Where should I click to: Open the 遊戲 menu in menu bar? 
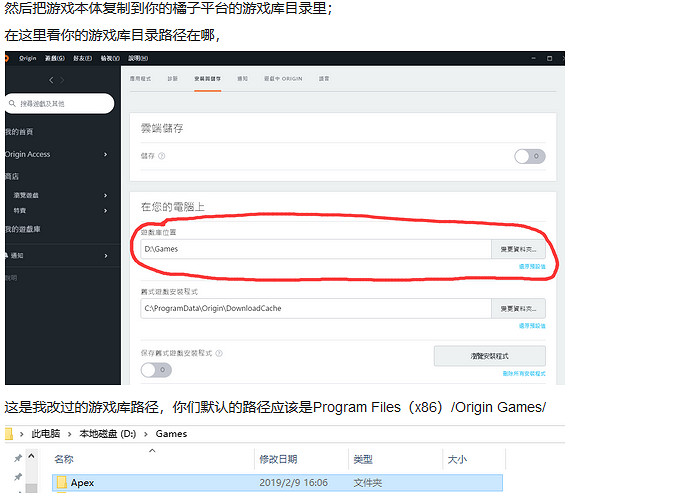pyautogui.click(x=54, y=58)
